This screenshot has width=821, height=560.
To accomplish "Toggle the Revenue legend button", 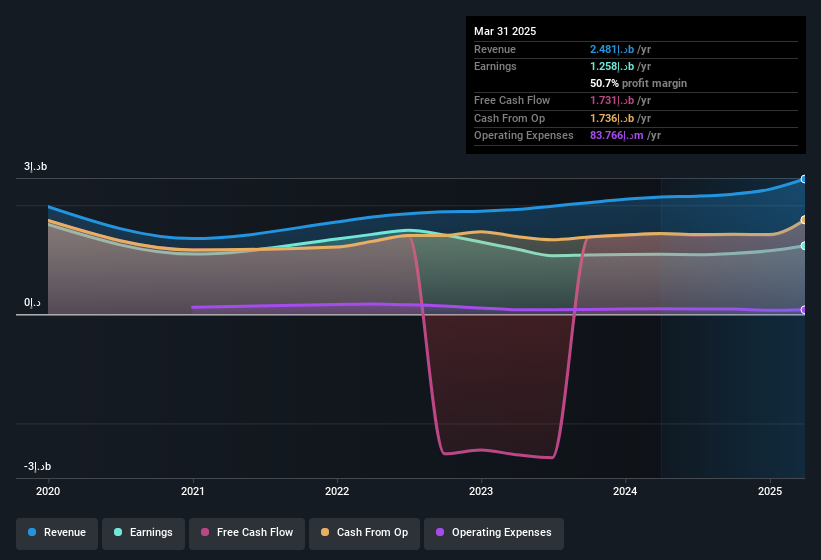I will (x=57, y=533).
